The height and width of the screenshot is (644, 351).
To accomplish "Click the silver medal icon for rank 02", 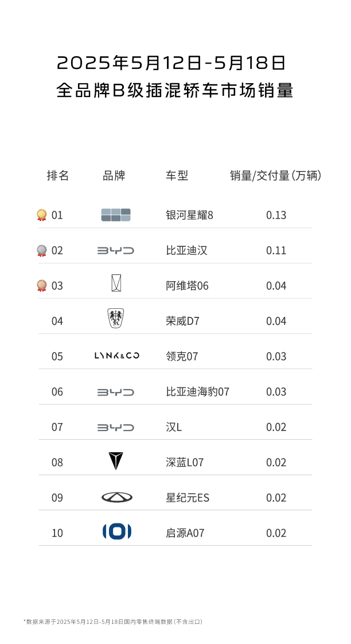I will (41, 251).
